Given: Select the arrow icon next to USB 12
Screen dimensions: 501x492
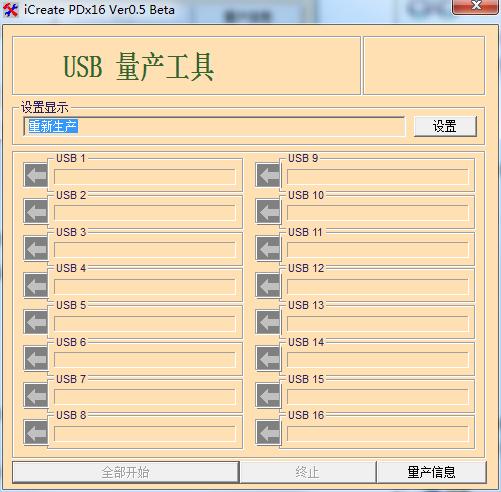Looking at the screenshot, I should [268, 285].
